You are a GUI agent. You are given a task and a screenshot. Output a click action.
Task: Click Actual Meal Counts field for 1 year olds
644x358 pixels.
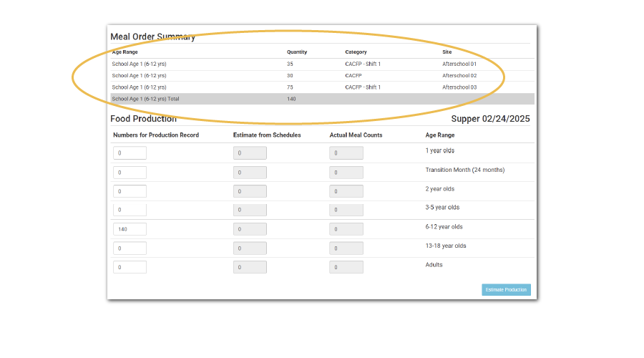click(x=346, y=153)
